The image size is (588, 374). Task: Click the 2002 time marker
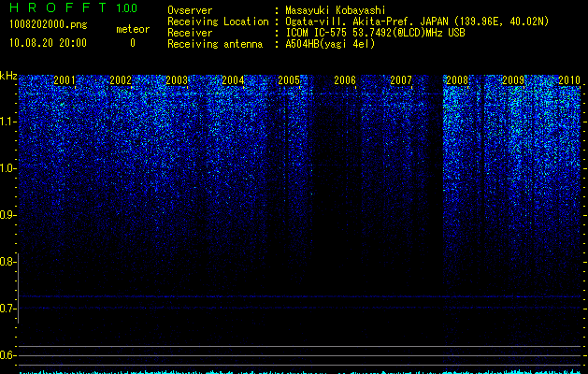coord(121,80)
